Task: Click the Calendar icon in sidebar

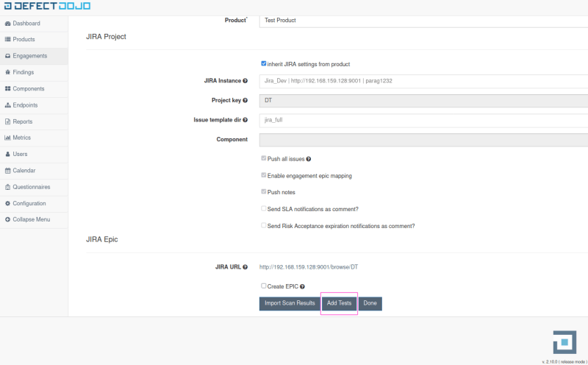Action: [7, 171]
